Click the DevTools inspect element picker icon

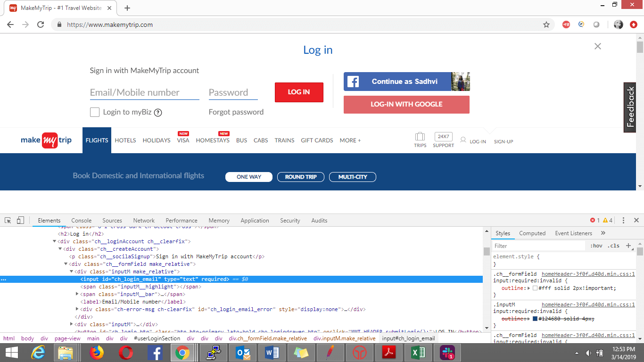coord(8,220)
